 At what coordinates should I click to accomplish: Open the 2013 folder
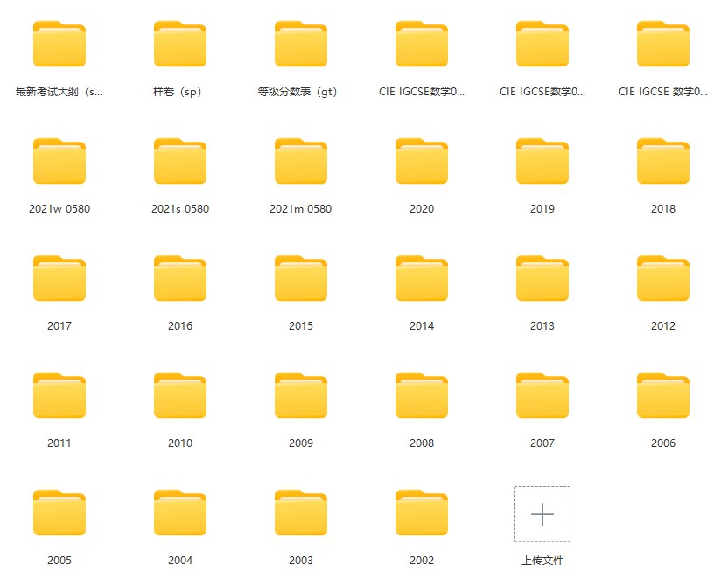click(542, 278)
